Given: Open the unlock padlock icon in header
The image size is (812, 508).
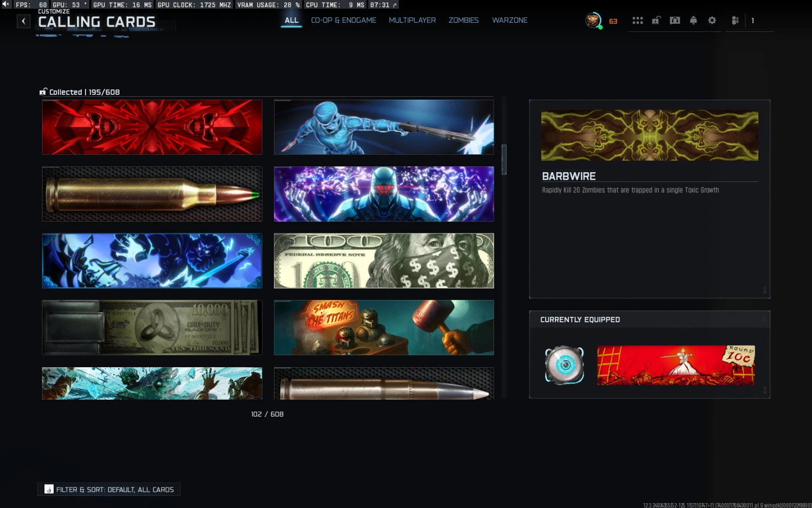Looking at the screenshot, I should pyautogui.click(x=656, y=21).
